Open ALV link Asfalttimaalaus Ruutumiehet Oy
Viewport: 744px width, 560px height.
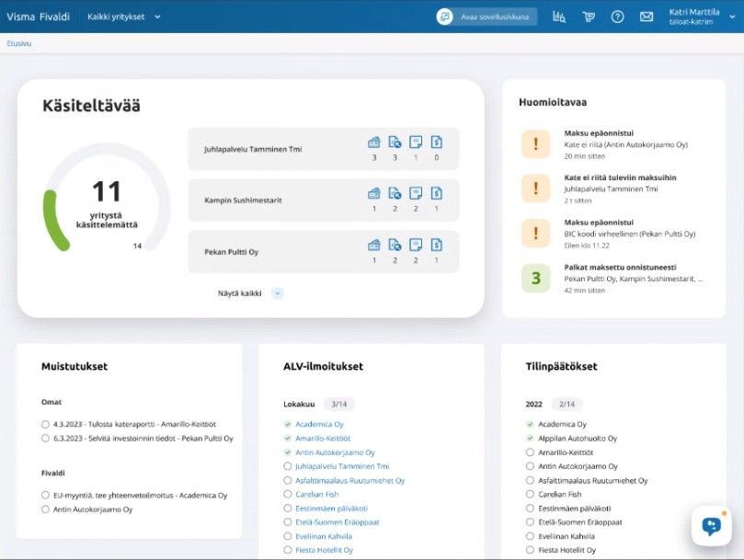click(350, 480)
